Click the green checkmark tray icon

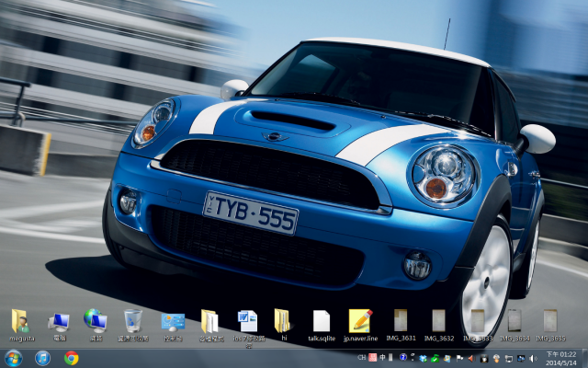tap(435, 359)
